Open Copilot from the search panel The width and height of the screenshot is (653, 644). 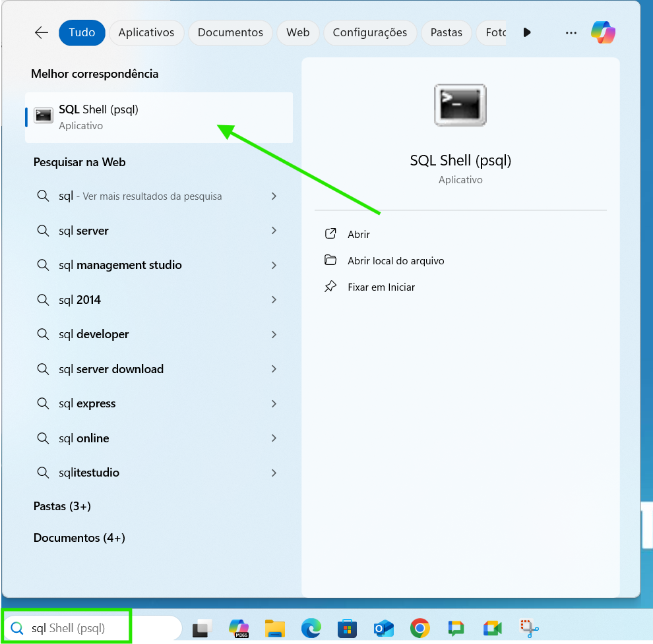[603, 32]
